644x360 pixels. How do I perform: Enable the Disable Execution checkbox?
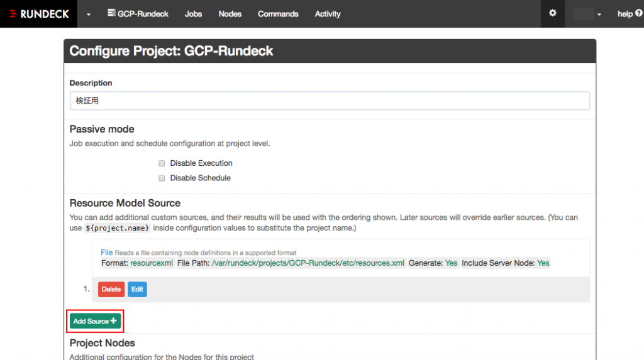(162, 163)
